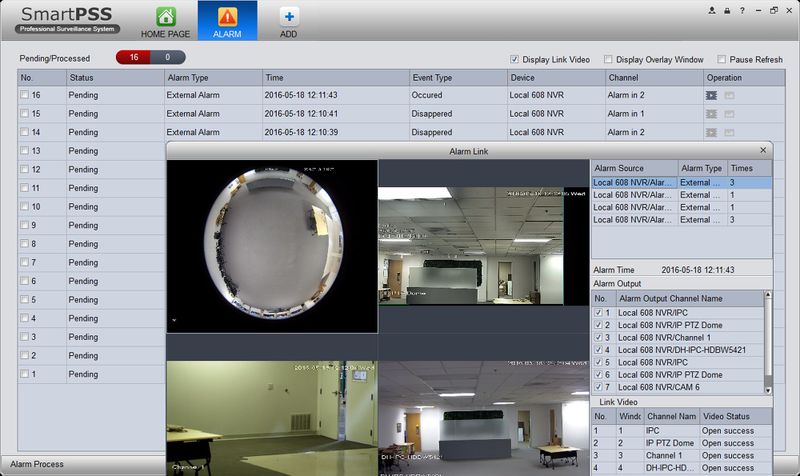Enable Display Overlay Window checkbox
The width and height of the screenshot is (800, 476).
pos(608,60)
